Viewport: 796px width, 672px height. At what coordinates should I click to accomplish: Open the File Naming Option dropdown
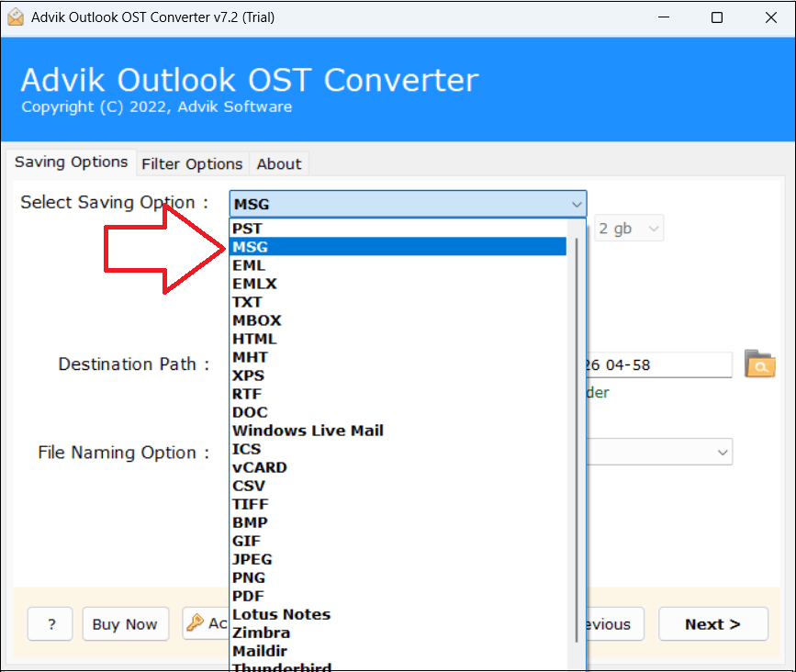pos(723,452)
